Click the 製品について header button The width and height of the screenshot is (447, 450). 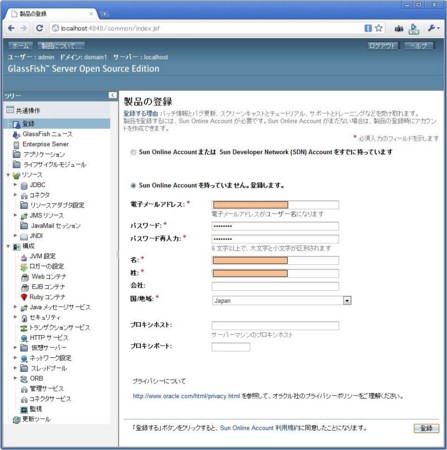(60, 45)
